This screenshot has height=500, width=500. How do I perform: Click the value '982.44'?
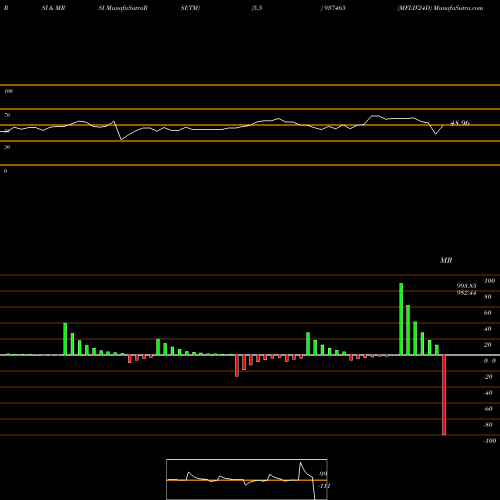466,293
